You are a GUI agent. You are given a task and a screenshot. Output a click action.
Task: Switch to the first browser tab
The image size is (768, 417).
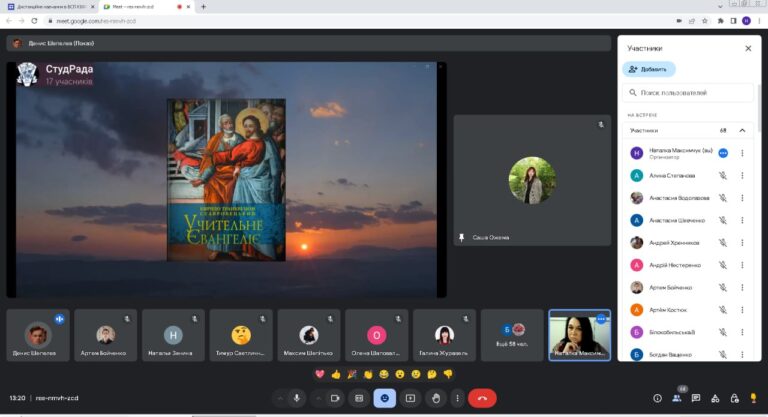[x=49, y=7]
